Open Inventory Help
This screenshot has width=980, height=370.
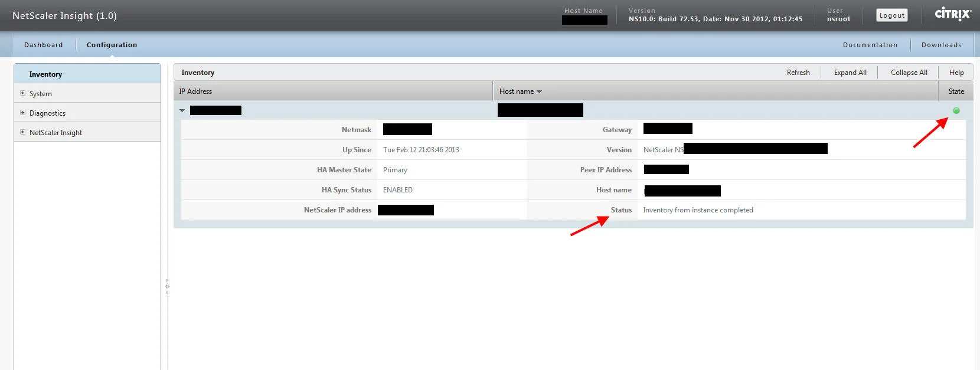click(956, 73)
